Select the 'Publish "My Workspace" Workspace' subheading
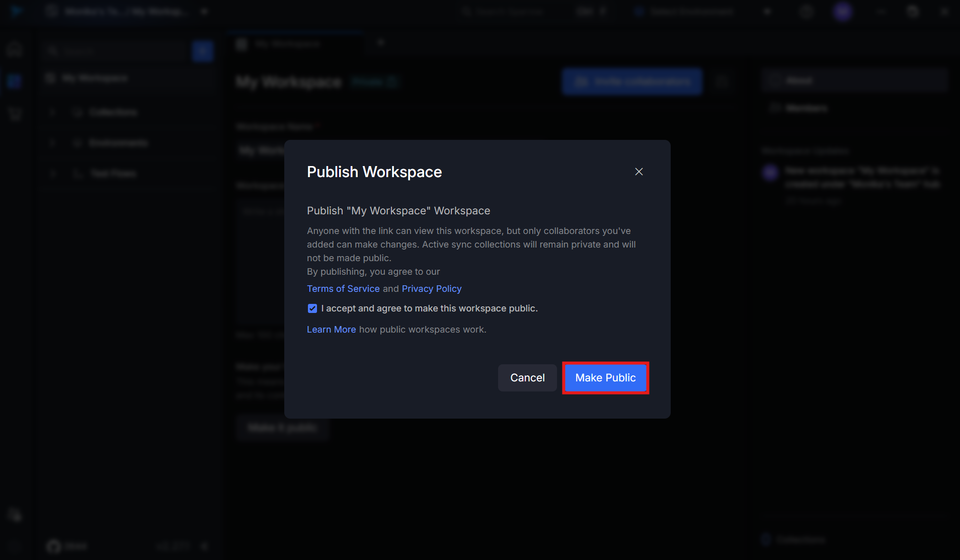Screen dimensions: 960x560 point(398,211)
